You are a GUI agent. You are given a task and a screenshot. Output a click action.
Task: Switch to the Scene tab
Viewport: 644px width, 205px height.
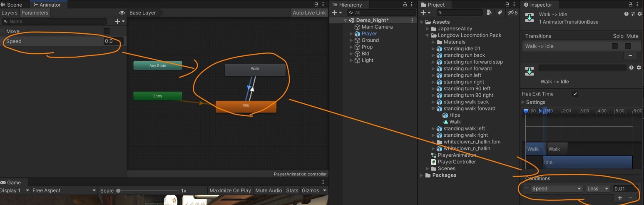point(12,5)
